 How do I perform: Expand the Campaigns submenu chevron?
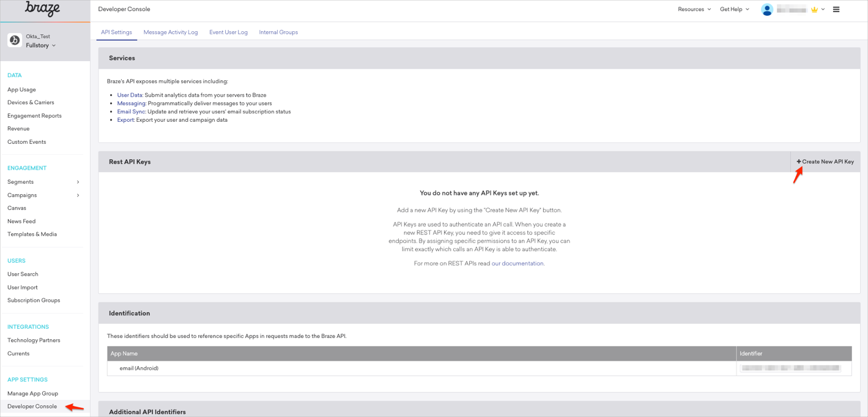pos(78,195)
